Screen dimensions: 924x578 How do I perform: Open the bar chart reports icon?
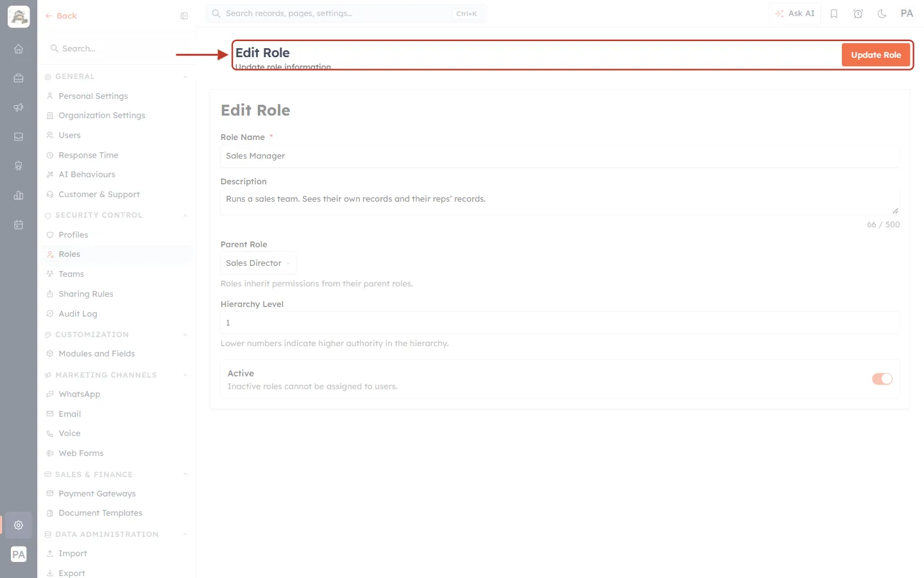[19, 195]
